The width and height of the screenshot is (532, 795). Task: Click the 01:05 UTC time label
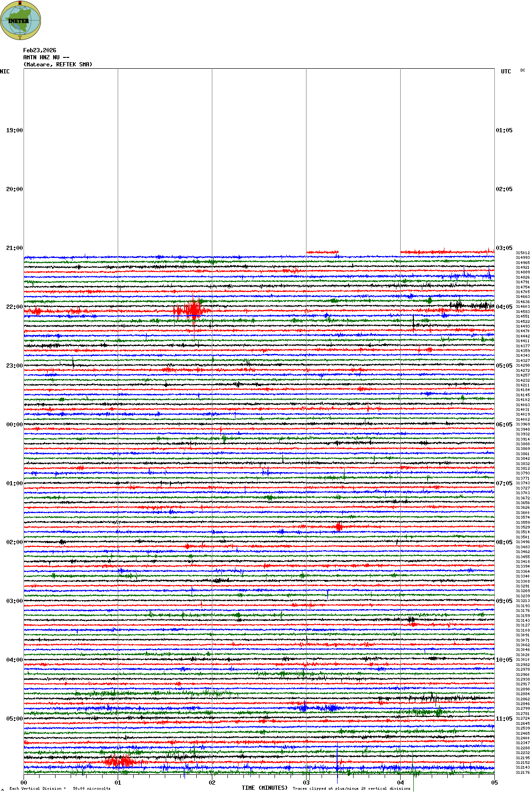504,130
